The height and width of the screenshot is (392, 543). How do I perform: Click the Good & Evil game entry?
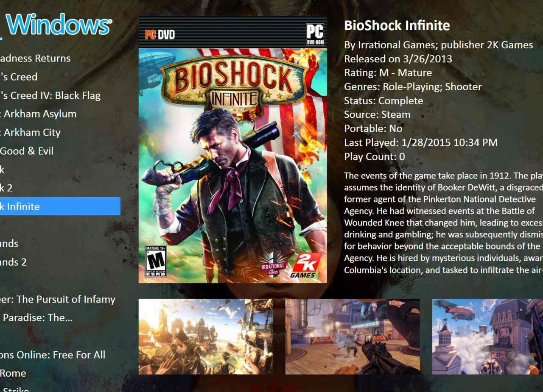tap(27, 151)
